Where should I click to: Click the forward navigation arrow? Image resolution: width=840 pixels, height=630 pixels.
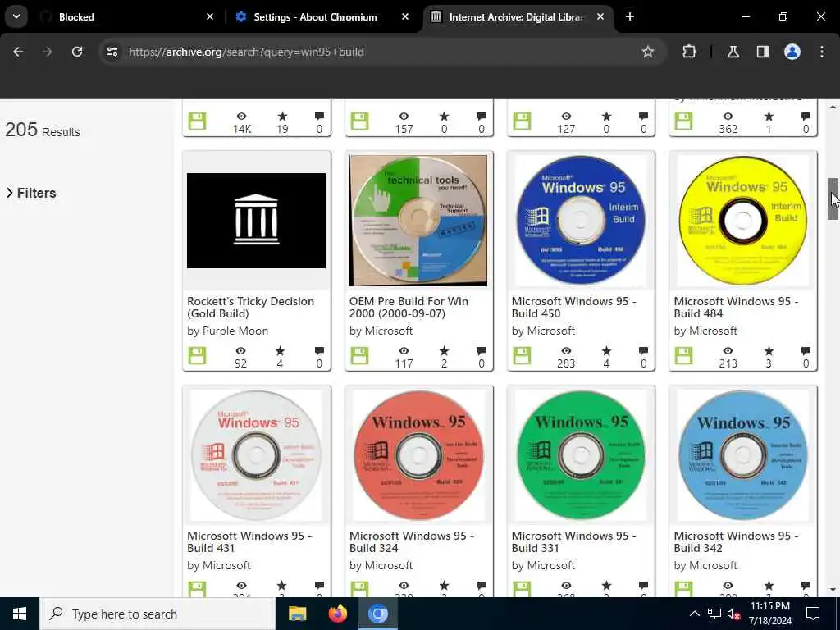(48, 52)
